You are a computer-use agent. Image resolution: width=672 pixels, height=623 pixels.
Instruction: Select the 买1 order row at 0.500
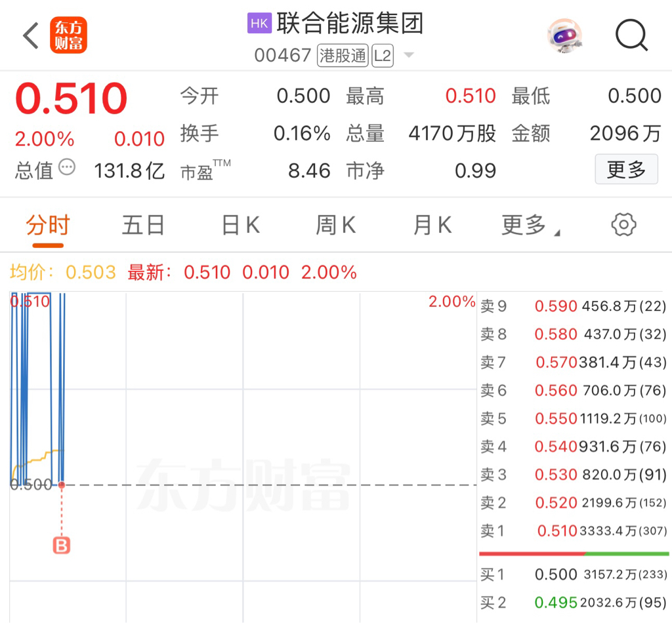click(x=574, y=574)
